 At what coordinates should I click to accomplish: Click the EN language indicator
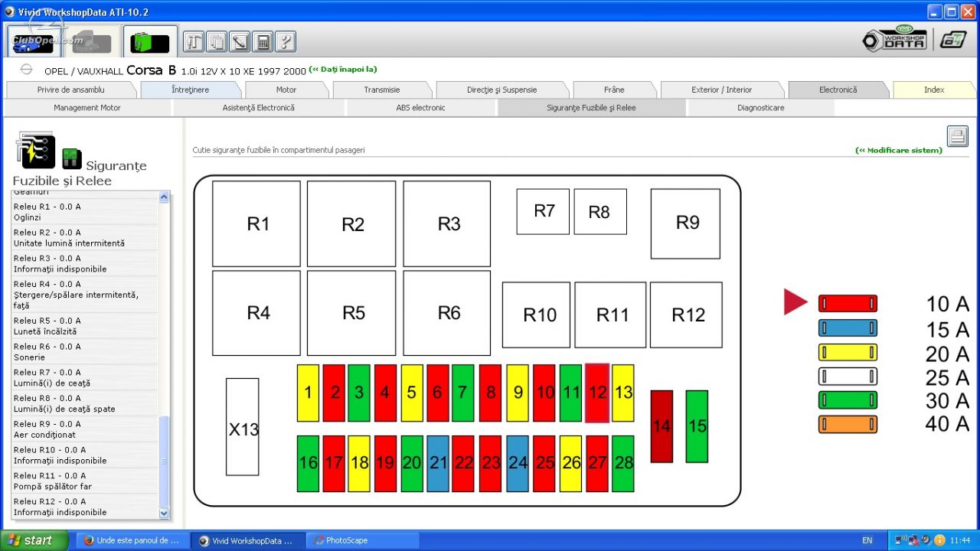click(x=867, y=540)
